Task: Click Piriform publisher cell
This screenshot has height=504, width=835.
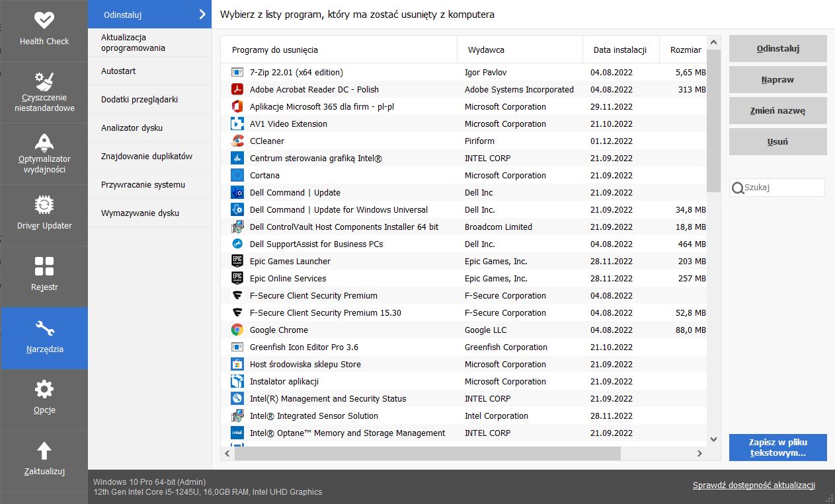Action: 479,141
